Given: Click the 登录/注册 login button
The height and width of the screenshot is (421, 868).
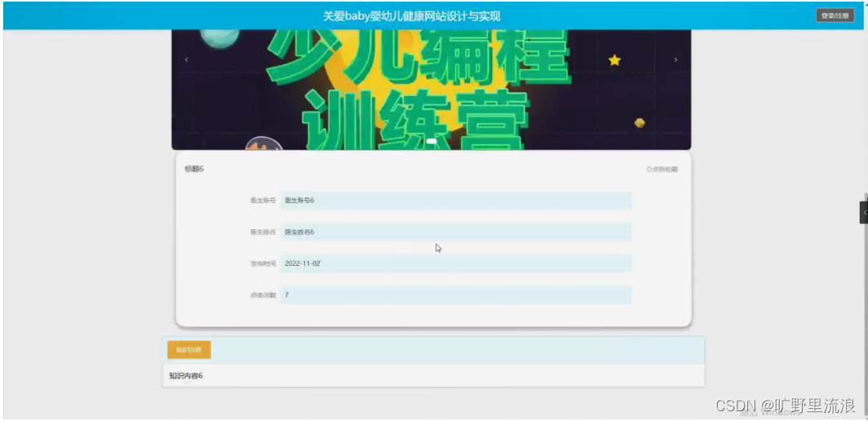Looking at the screenshot, I should [835, 16].
